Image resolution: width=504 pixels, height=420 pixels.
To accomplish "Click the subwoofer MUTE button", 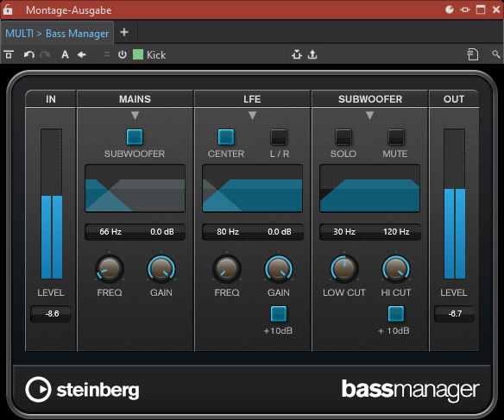I will pos(396,137).
